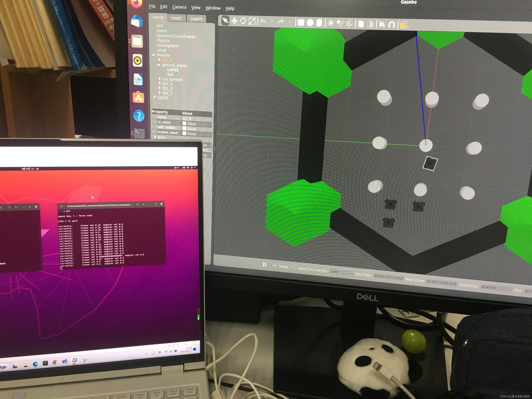Expand the tb3_1 model node
532x399 pixels.
coord(160,83)
